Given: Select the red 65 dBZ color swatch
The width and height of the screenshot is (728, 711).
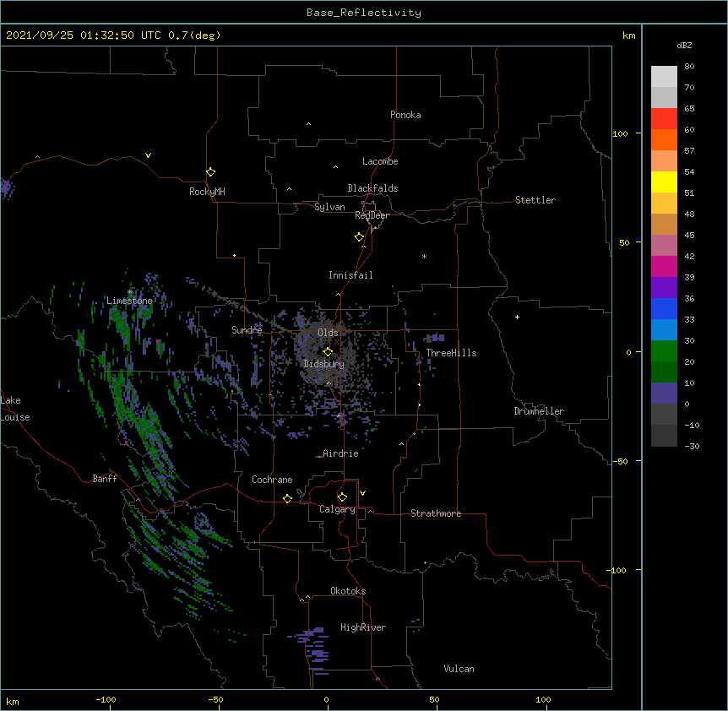Looking at the screenshot, I should point(664,119).
